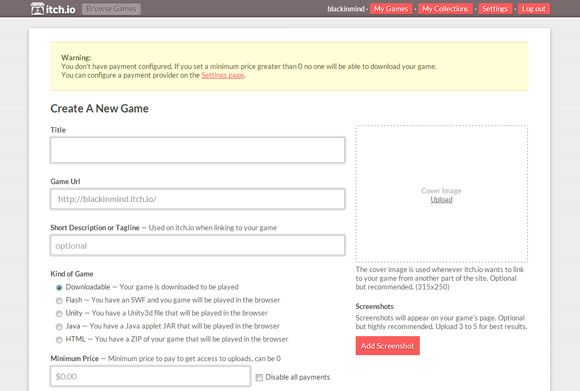Choose the Unity game kind
This screenshot has height=391, width=580.
[x=59, y=314]
